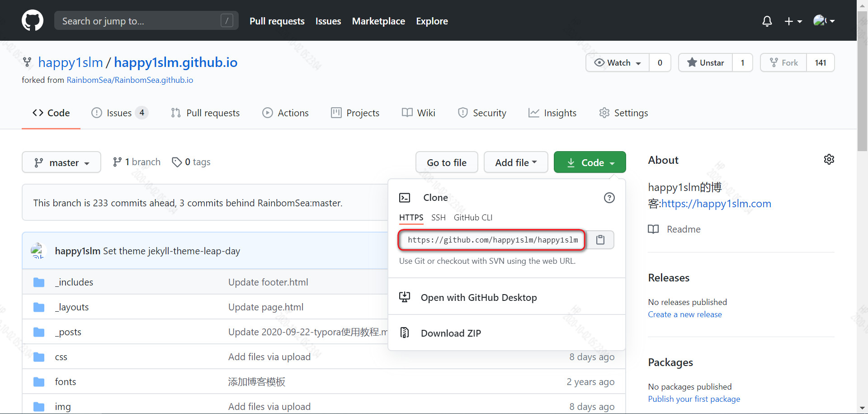Open GitHub home via Octocat logo
Image resolution: width=868 pixels, height=414 pixels.
[x=33, y=21]
